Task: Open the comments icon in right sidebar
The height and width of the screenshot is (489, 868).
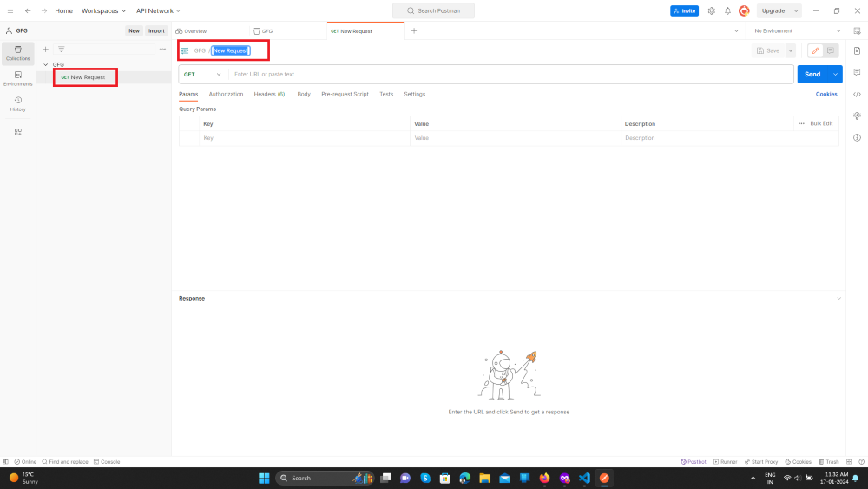Action: click(x=857, y=73)
